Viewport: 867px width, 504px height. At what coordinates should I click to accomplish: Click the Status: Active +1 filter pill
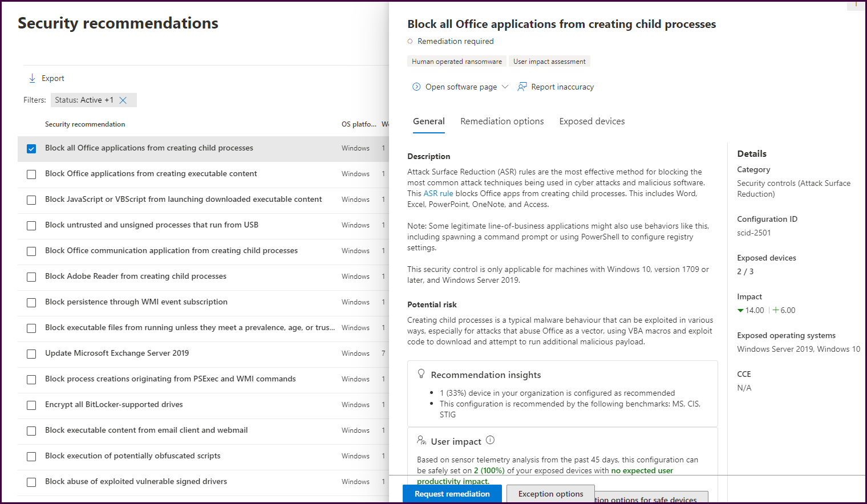click(84, 100)
